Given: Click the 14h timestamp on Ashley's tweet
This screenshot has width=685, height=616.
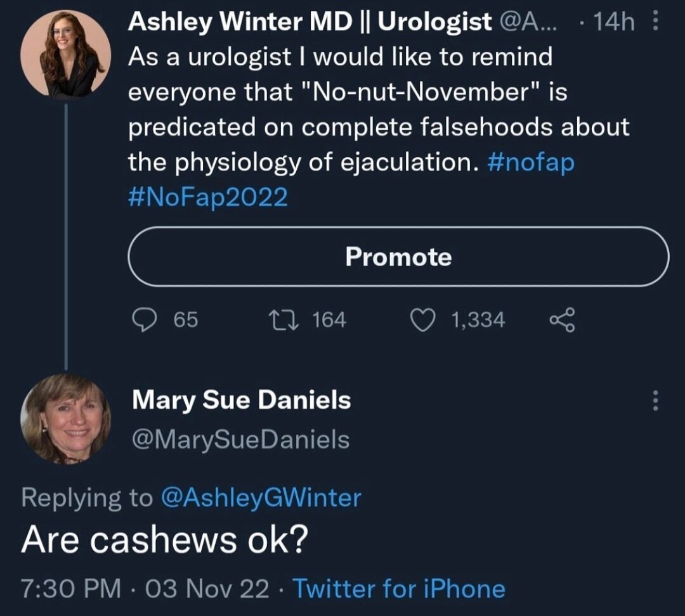Looking at the screenshot, I should pos(613,23).
